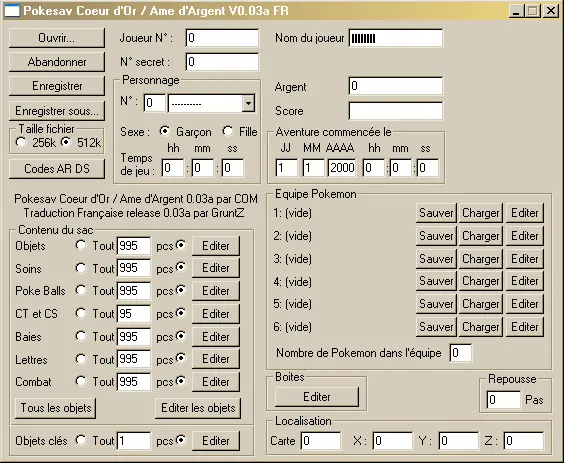Edit the Poke Balls pocket

[216, 291]
